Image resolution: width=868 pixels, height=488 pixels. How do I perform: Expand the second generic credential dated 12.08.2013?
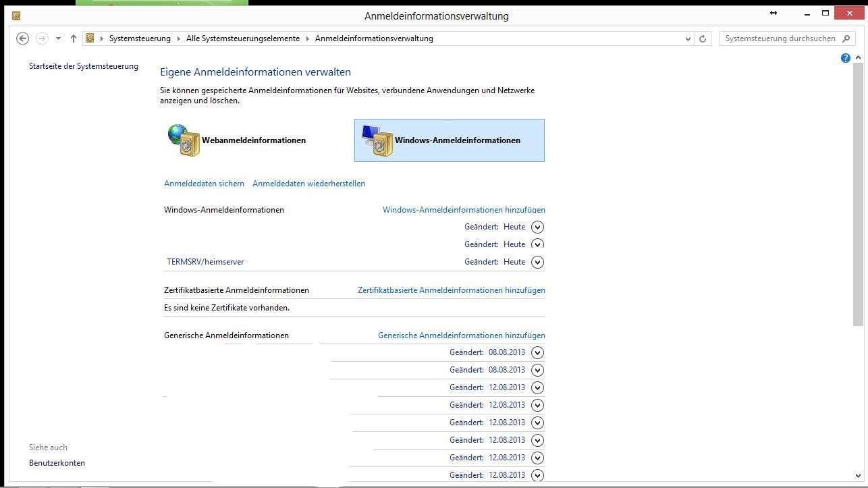pyautogui.click(x=537, y=405)
